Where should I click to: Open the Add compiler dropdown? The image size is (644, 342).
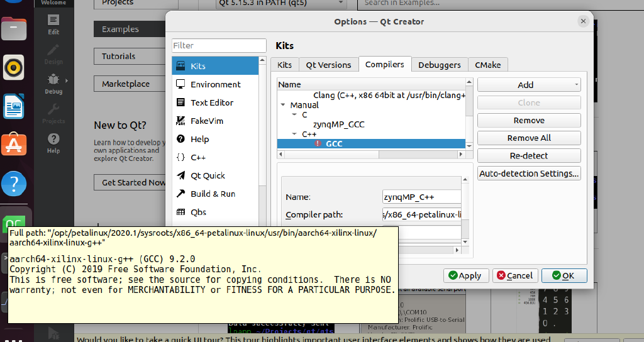point(528,85)
